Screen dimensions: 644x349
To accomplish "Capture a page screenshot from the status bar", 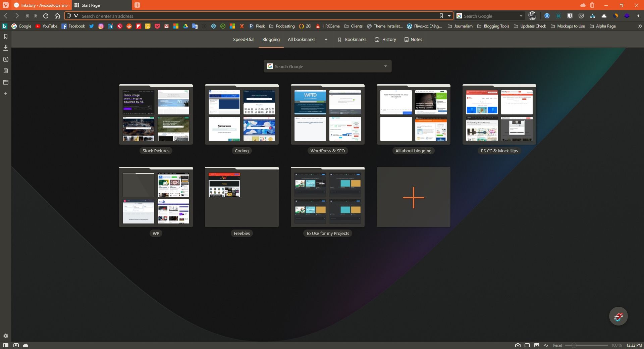I will 518,345.
